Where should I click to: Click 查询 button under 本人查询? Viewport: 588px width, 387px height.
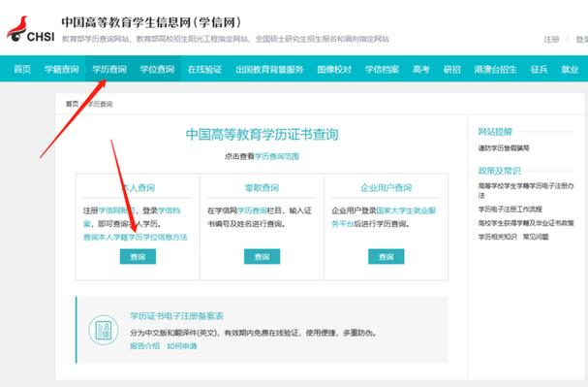click(x=138, y=256)
